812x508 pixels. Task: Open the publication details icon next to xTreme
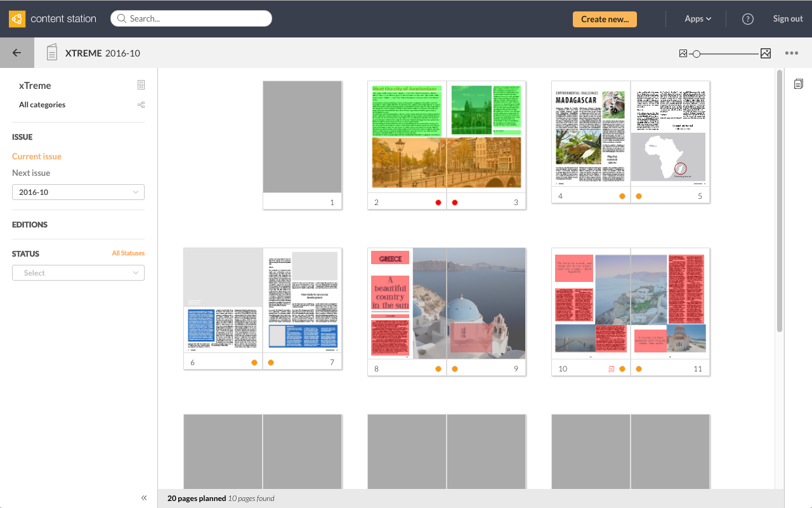141,84
